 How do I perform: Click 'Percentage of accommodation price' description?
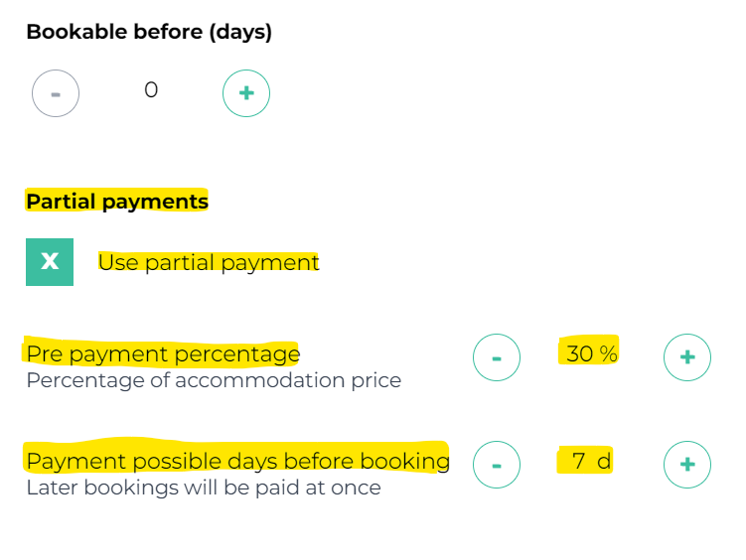point(214,380)
